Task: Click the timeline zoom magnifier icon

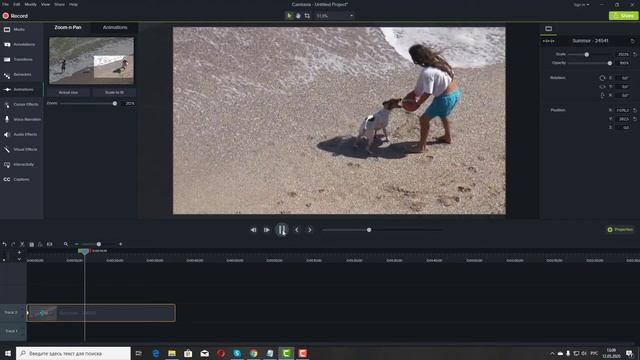Action: tap(66, 244)
